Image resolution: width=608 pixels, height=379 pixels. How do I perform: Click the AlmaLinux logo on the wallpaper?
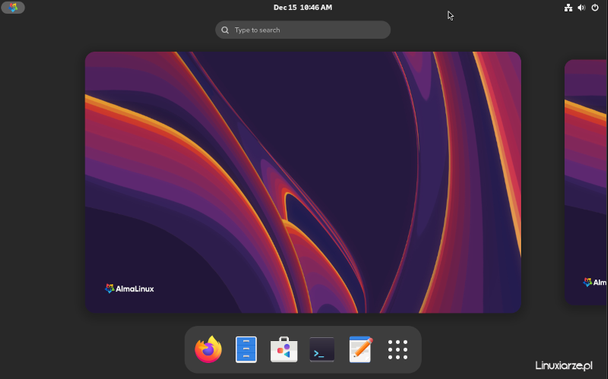(x=130, y=289)
